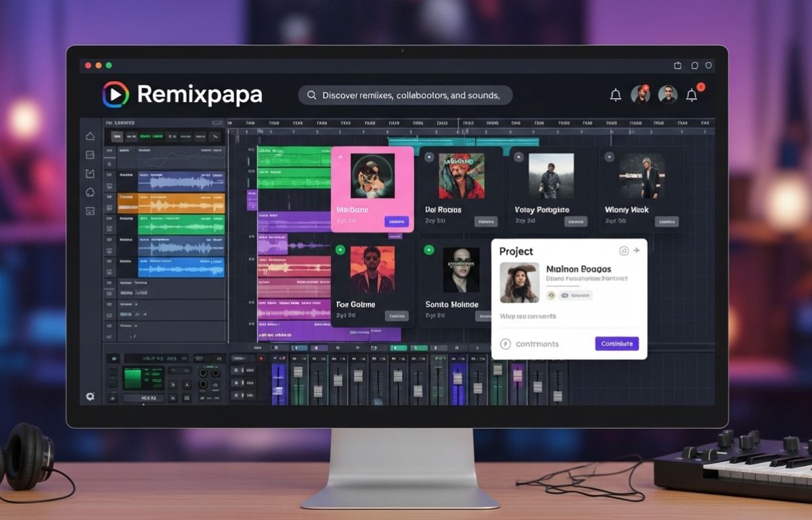The image size is (812, 520).
Task: Click the circular icon beside Contrmants
Action: point(504,344)
